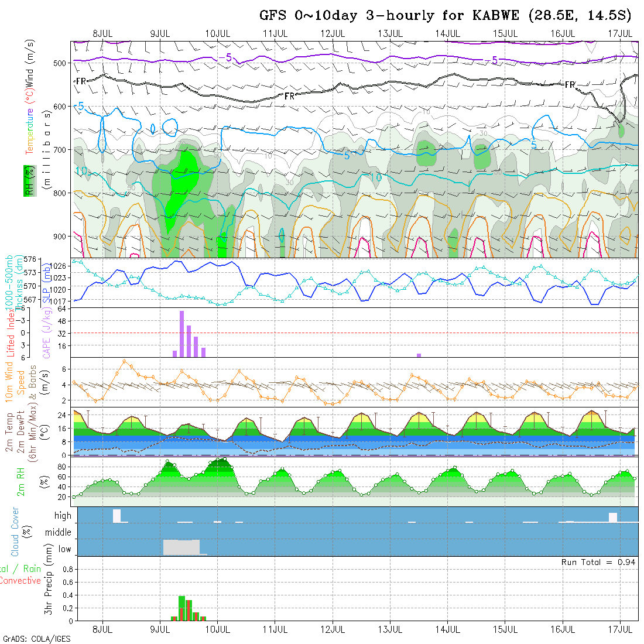Click the gray low cloud block on 9 July
This screenshot has height=644, width=644.
pyautogui.click(x=181, y=547)
